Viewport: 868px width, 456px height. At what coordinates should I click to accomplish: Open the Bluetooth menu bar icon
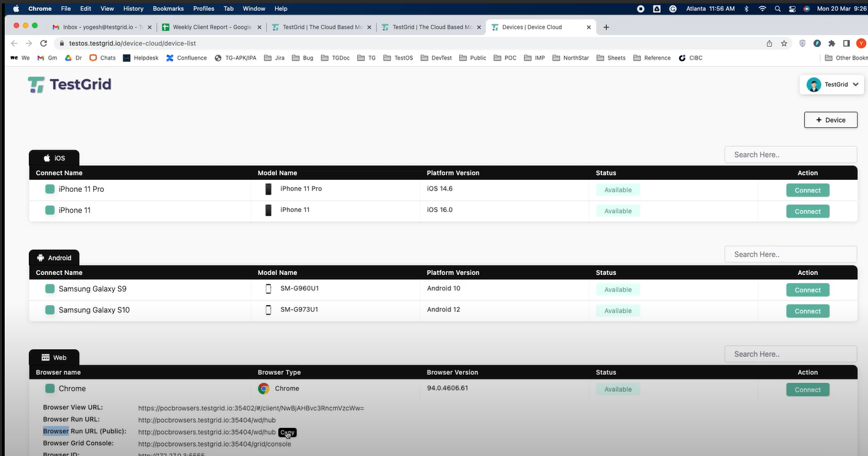(746, 9)
